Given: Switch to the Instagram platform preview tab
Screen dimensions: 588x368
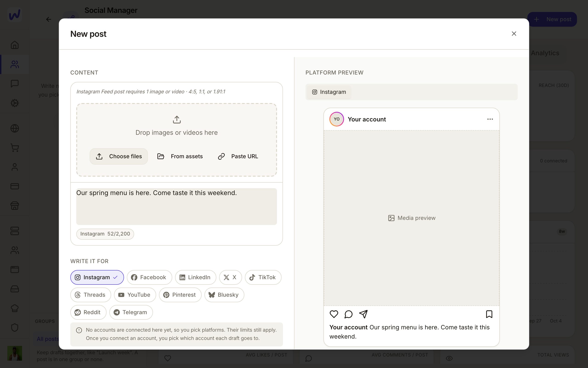Looking at the screenshot, I should pyautogui.click(x=329, y=92).
